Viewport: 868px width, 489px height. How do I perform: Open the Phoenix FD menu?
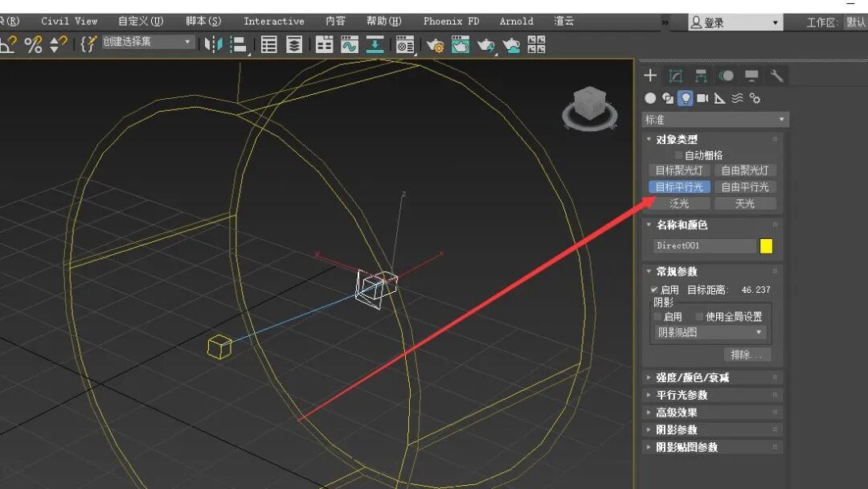tap(451, 21)
